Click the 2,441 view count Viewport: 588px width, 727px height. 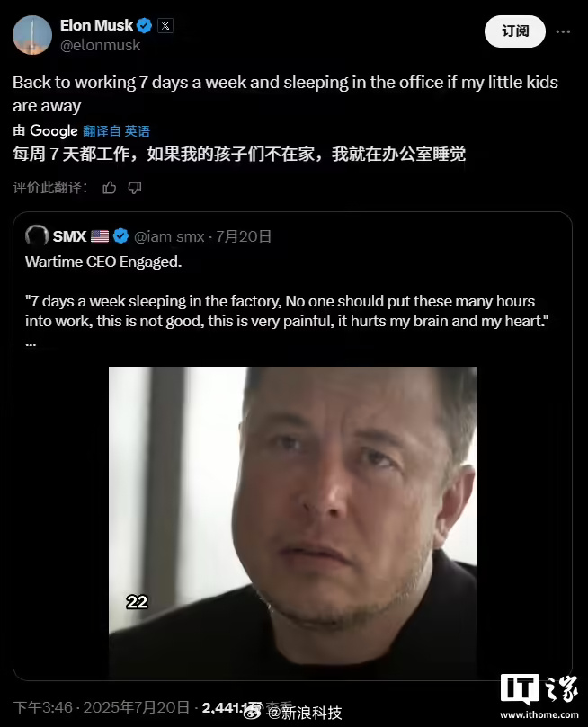(223, 707)
